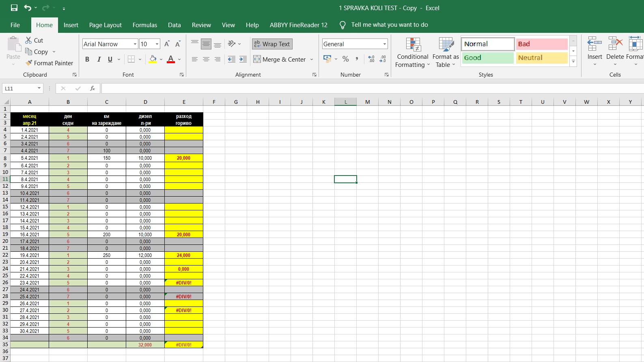Switch to the Page Layout tab

click(x=106, y=25)
